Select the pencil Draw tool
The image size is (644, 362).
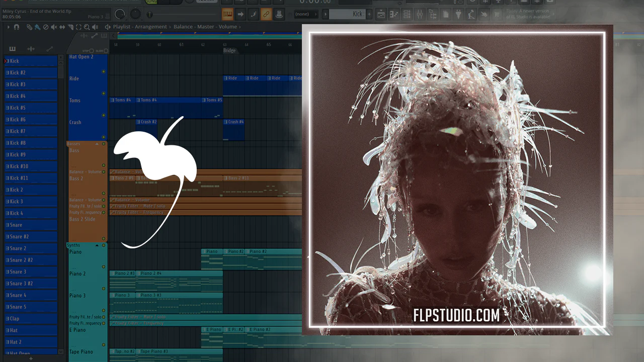[30, 27]
